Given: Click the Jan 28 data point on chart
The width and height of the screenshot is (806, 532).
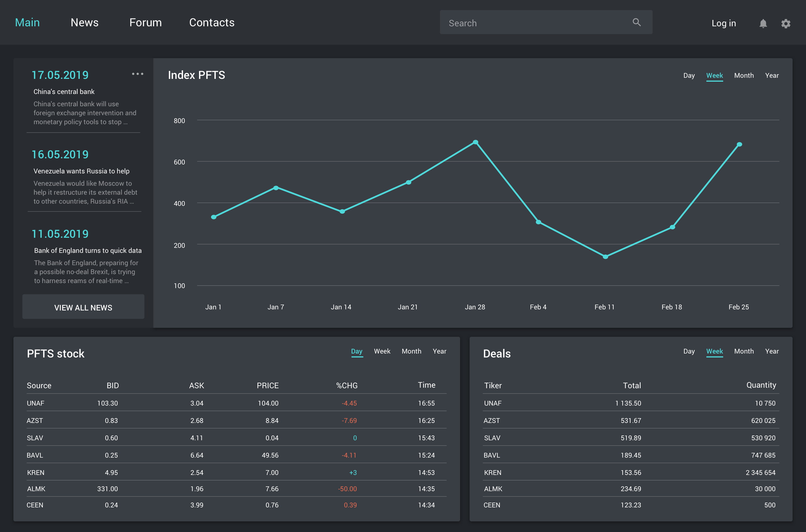Looking at the screenshot, I should click(475, 142).
